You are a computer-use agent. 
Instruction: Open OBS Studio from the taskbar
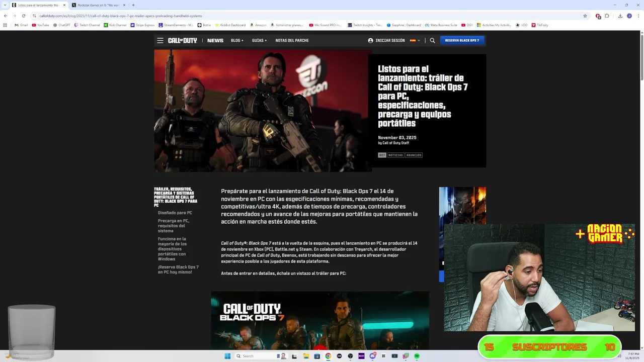coord(350,356)
